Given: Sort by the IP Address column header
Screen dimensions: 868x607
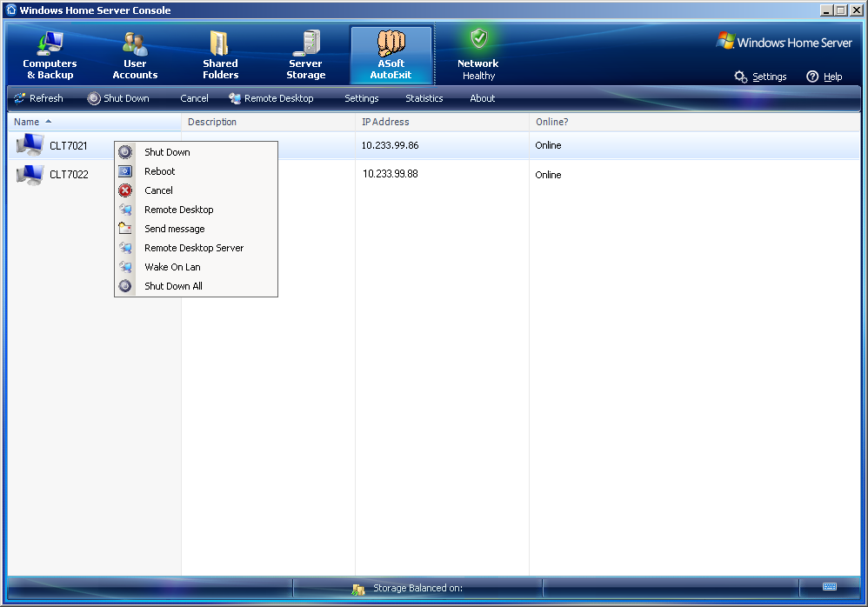Looking at the screenshot, I should pos(442,122).
